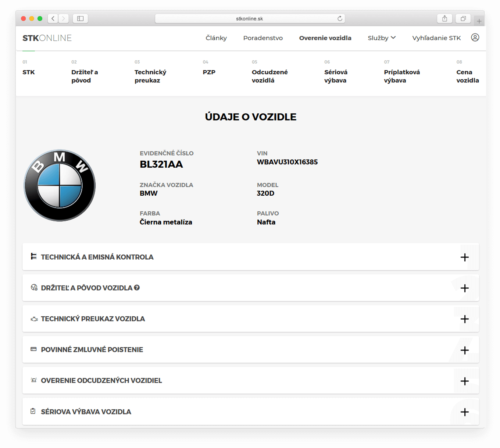This screenshot has width=500, height=448.
Task: Click the Safari share icon
Action: click(444, 18)
